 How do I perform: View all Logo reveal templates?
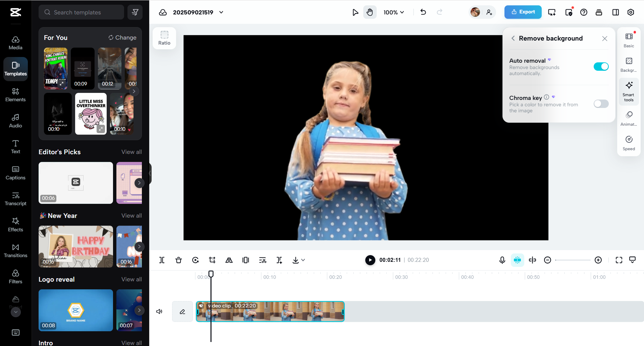[x=131, y=279]
